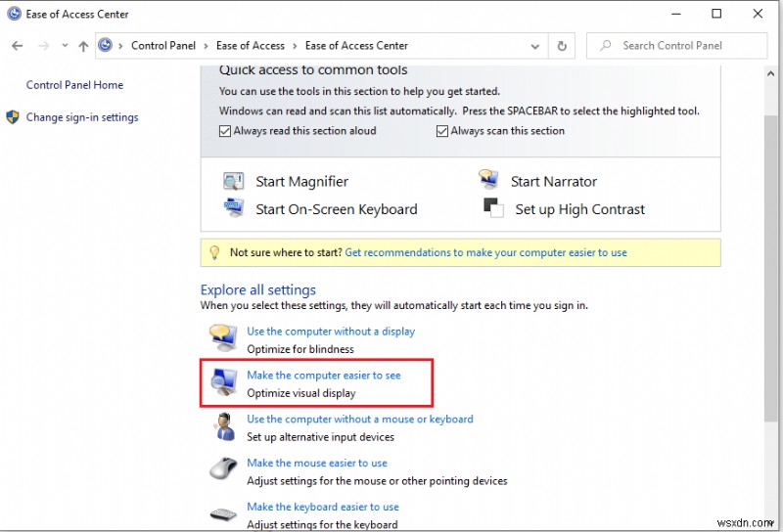The image size is (783, 532).
Task: Uncheck Always scan this section
Action: click(442, 131)
